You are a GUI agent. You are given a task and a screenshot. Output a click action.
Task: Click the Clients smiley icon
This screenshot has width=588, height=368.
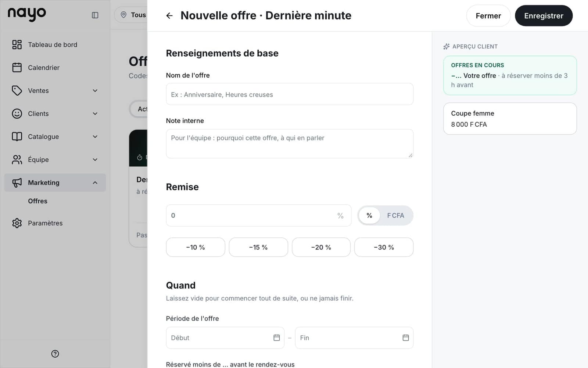point(17,113)
